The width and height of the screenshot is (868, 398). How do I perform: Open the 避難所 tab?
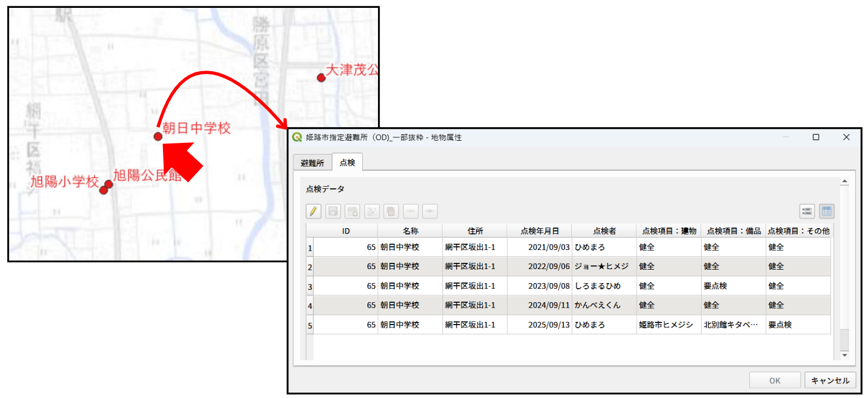coord(312,163)
